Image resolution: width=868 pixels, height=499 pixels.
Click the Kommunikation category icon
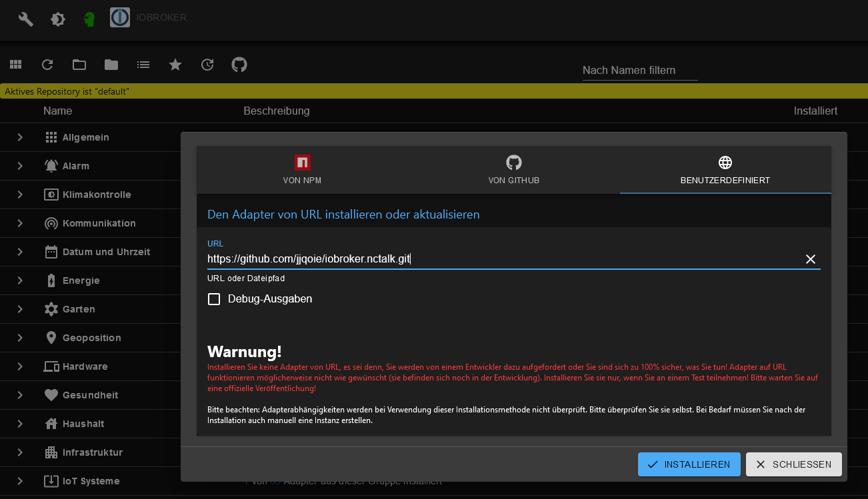pos(51,223)
